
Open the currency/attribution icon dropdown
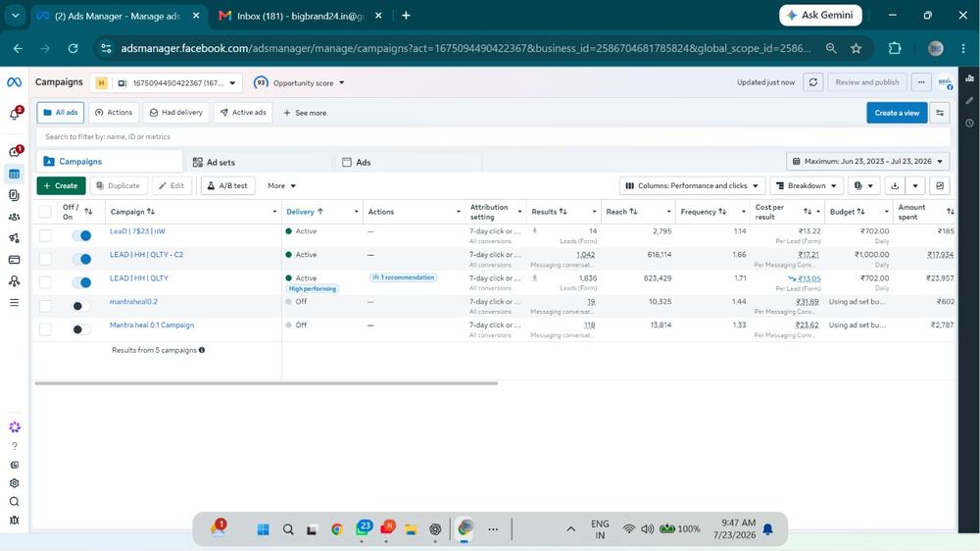[863, 185]
